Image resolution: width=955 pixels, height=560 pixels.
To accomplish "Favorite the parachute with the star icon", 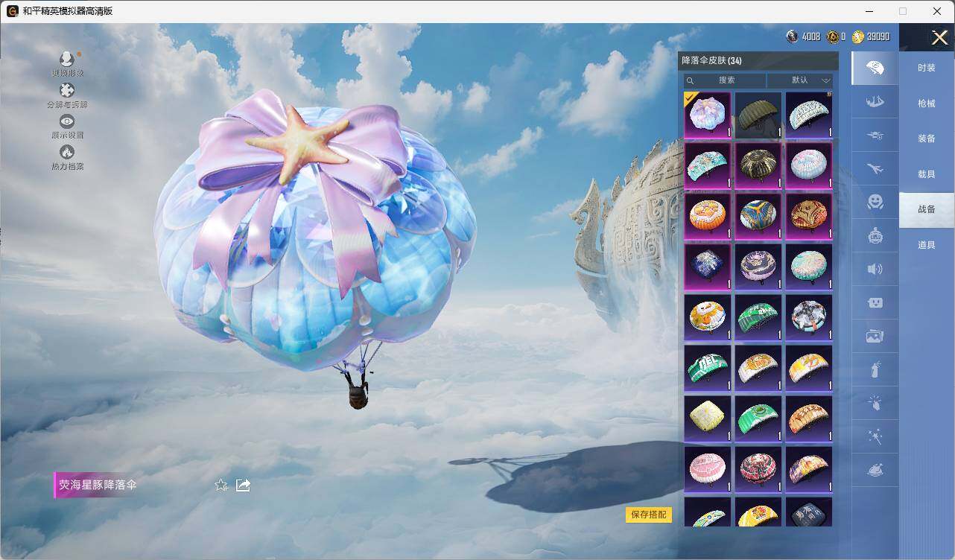I will point(221,486).
